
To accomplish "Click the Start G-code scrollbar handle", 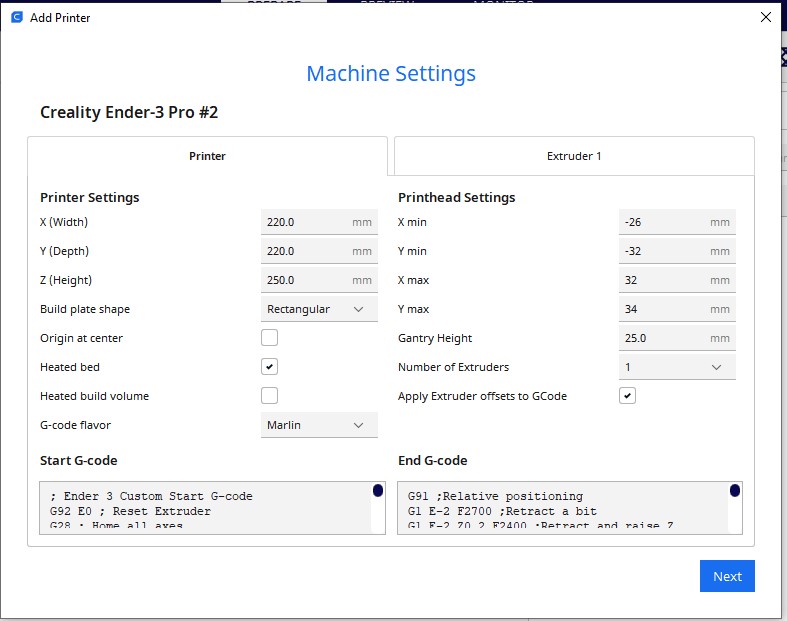I will click(x=378, y=491).
